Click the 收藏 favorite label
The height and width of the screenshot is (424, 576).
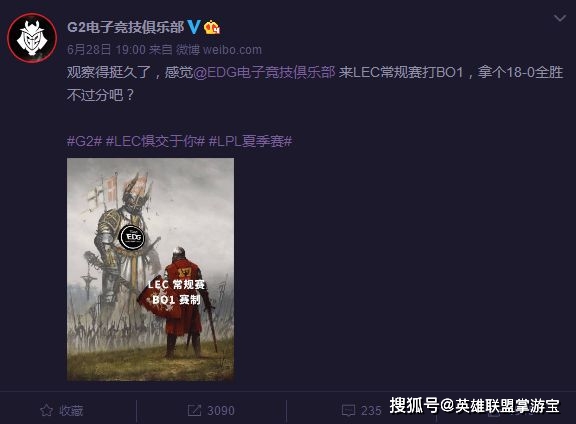click(72, 411)
